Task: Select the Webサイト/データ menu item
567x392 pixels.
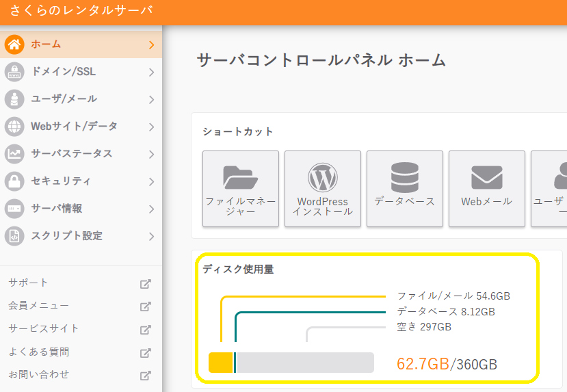Action: point(81,127)
